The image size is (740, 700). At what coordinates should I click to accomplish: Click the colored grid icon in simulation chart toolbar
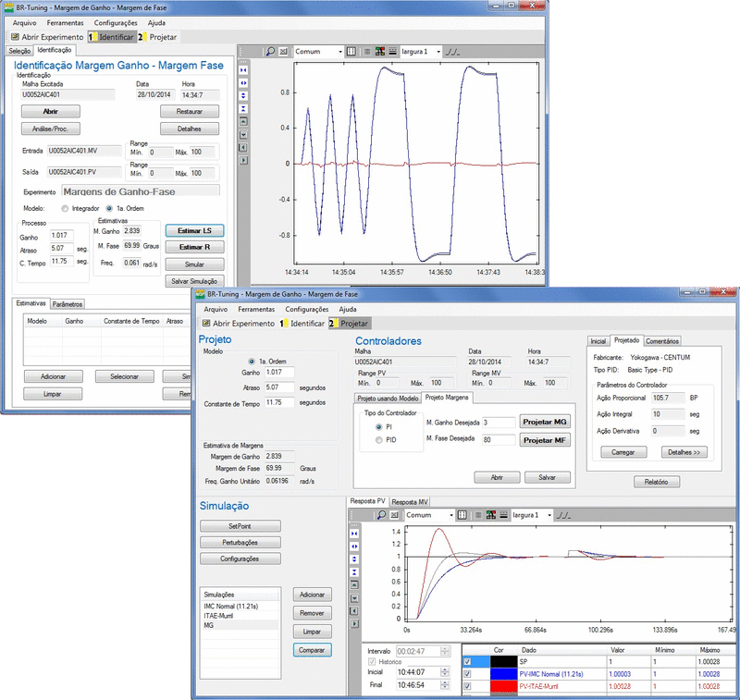click(491, 514)
